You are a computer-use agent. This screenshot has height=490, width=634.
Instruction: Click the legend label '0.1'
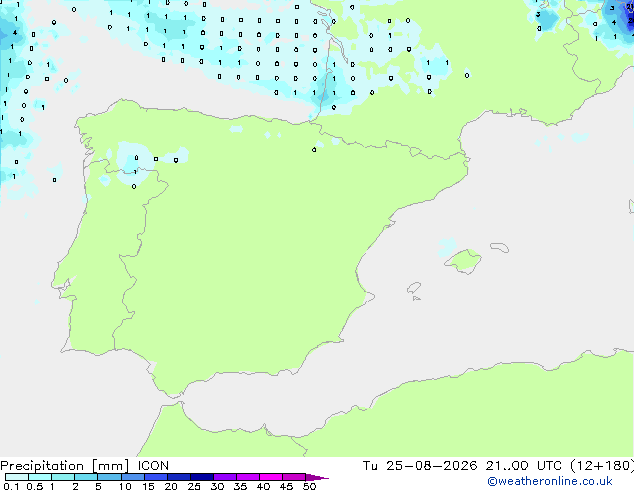tap(11, 486)
